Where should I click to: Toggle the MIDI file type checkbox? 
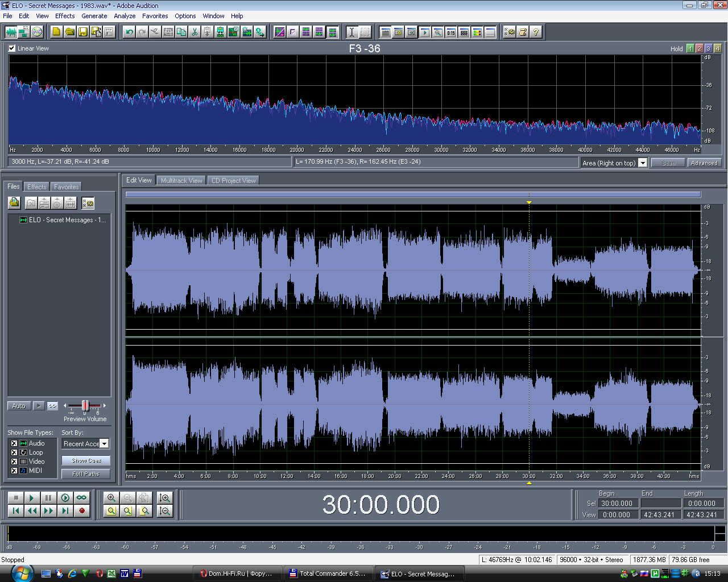pyautogui.click(x=14, y=471)
